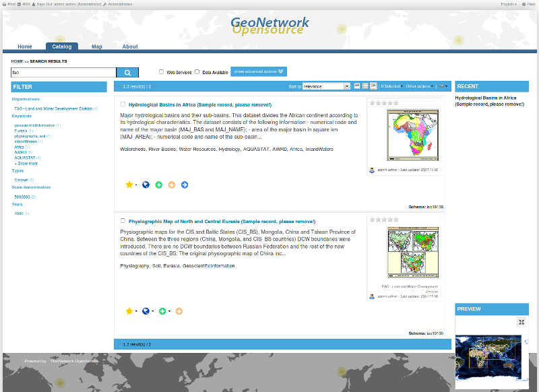Open the Help link

528,4
